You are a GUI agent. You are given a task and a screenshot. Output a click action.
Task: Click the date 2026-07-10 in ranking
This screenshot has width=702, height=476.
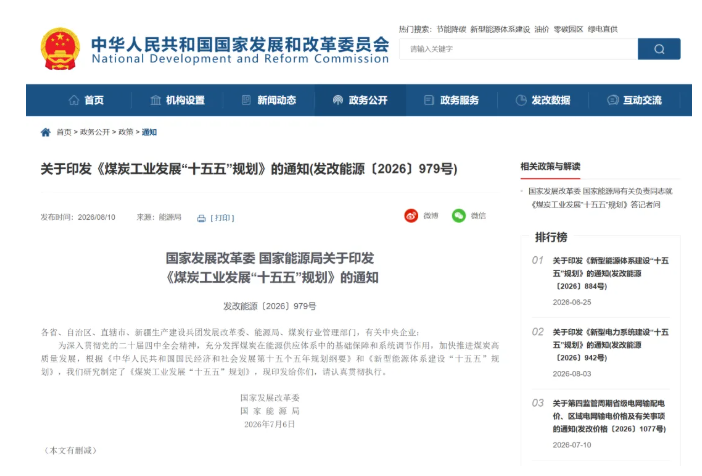pyautogui.click(x=572, y=445)
